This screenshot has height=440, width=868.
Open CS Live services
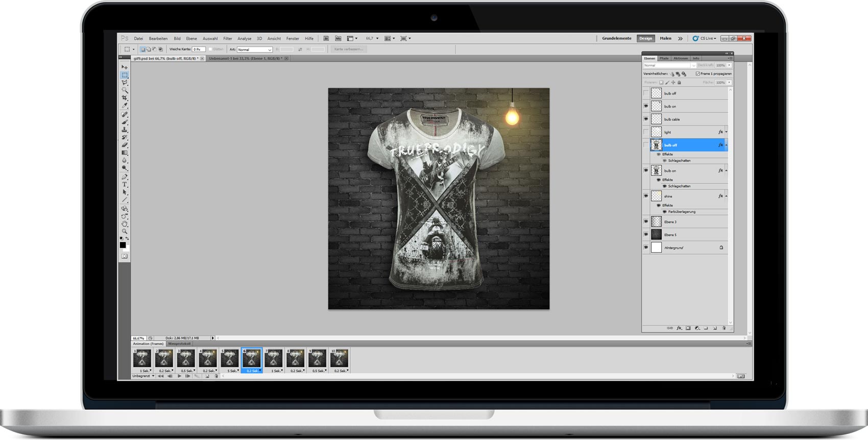[705, 38]
